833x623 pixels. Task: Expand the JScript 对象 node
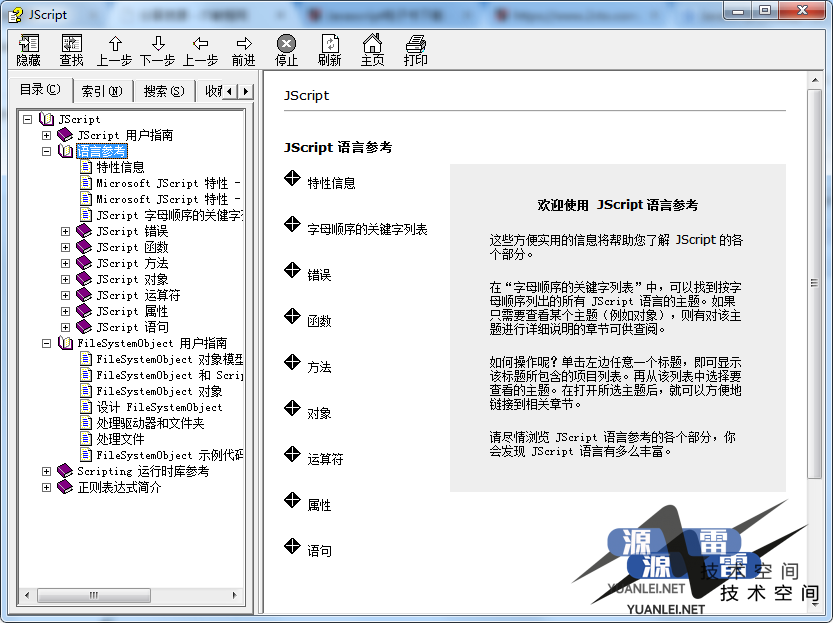click(65, 279)
